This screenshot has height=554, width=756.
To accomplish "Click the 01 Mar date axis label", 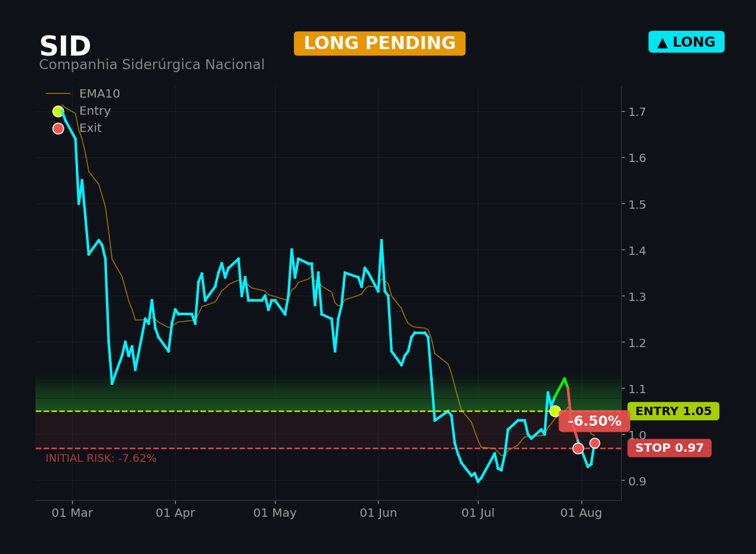I will click(72, 513).
